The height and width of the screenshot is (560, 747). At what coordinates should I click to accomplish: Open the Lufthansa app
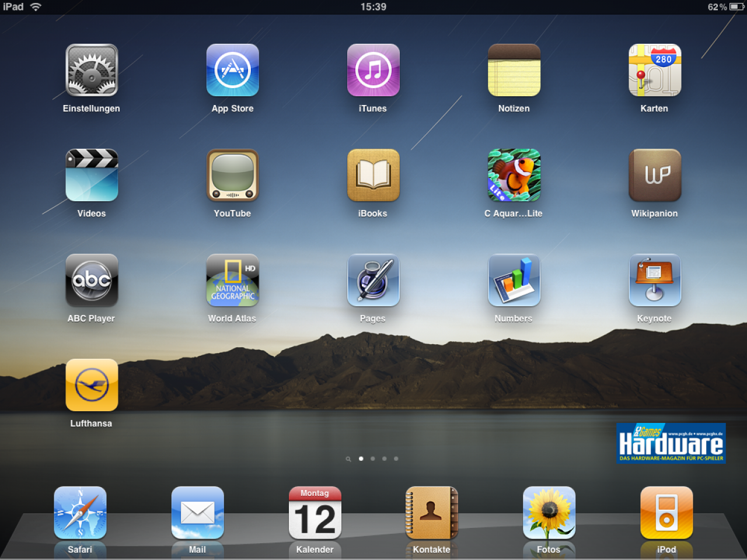click(x=92, y=385)
